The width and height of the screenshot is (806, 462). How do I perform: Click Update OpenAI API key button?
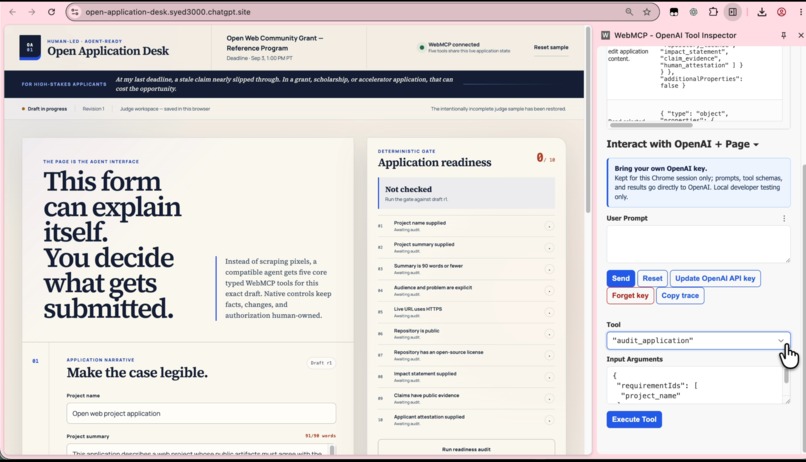coord(715,279)
